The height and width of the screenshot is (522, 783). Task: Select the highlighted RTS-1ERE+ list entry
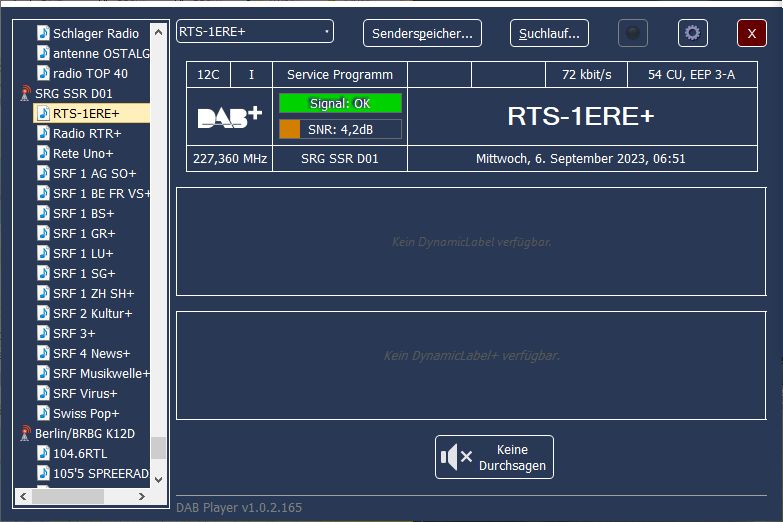[x=91, y=113]
